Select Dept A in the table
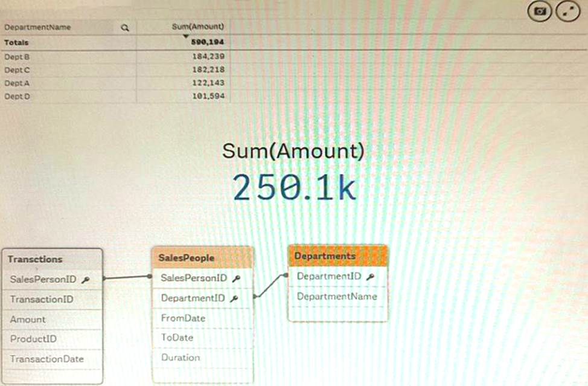The image size is (588, 386). click(17, 83)
